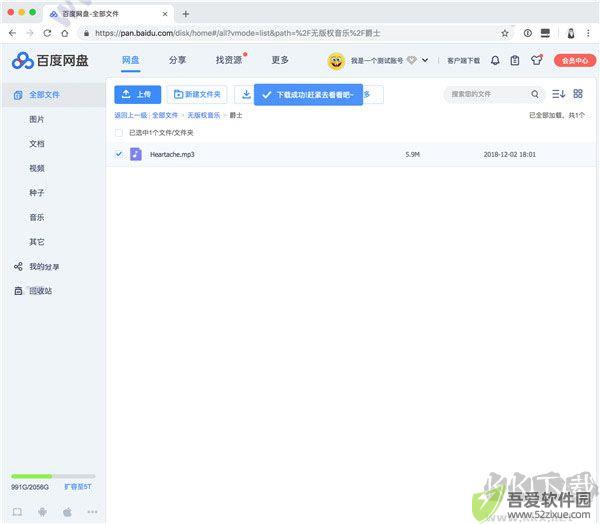Reload the page with refresh icon
The width and height of the screenshot is (600, 524).
[x=47, y=33]
